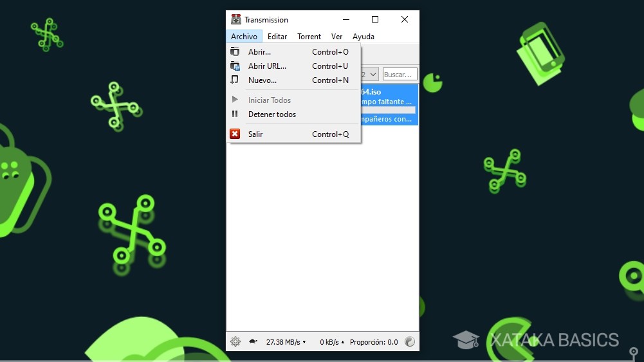Open the Ver menu

point(336,37)
